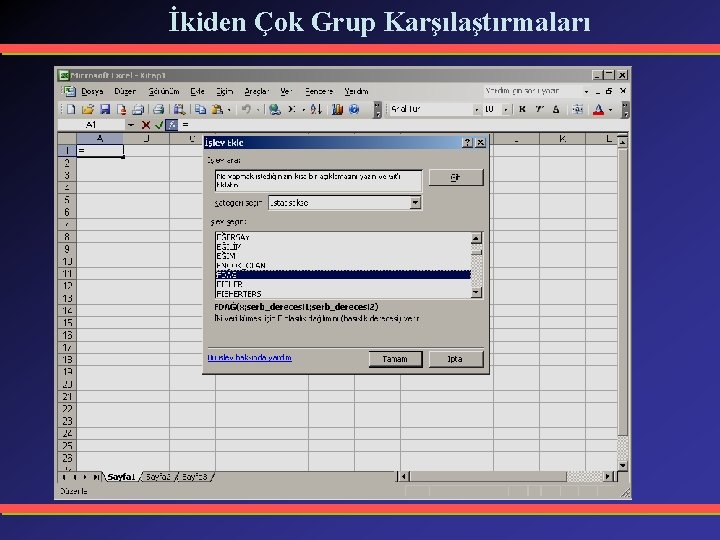
Task: Open the Pencere menu
Action: [x=319, y=91]
